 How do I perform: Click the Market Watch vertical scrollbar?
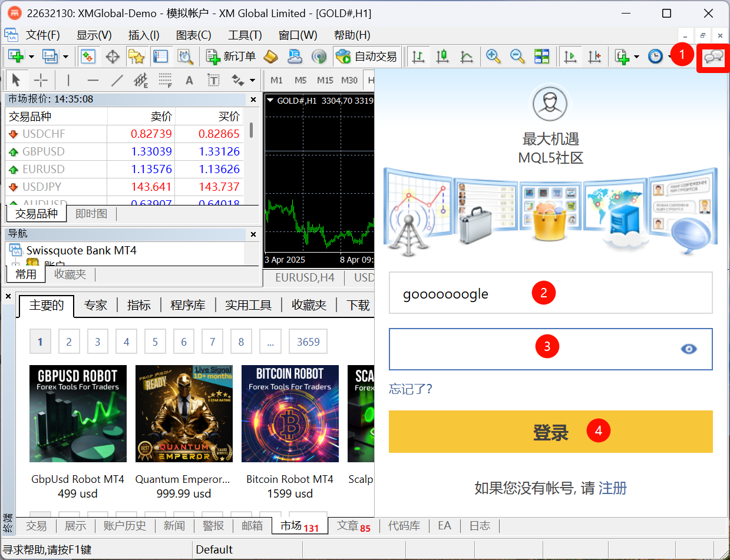coord(252,129)
